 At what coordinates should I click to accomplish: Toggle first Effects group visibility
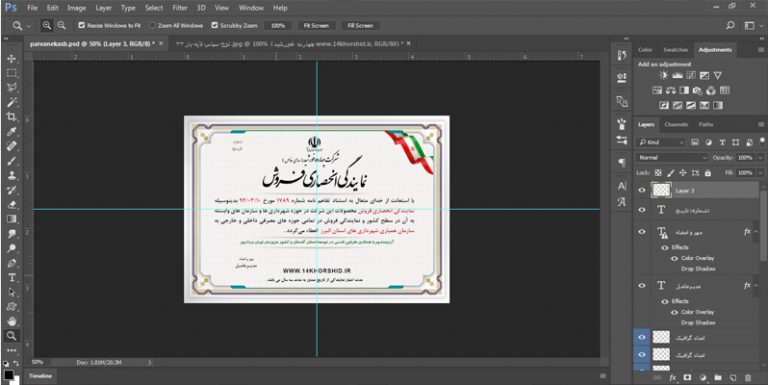click(665, 247)
